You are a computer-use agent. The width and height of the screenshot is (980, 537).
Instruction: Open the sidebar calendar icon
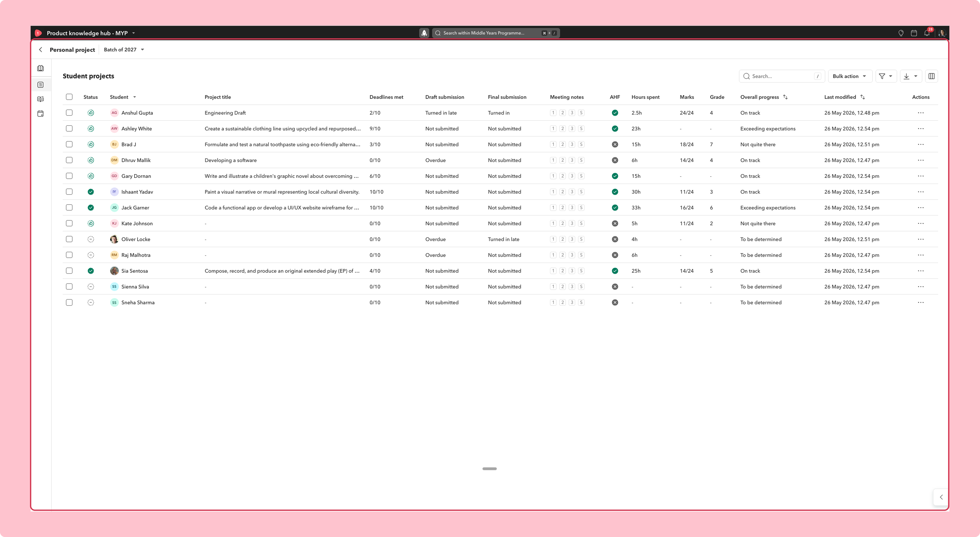[x=41, y=114]
